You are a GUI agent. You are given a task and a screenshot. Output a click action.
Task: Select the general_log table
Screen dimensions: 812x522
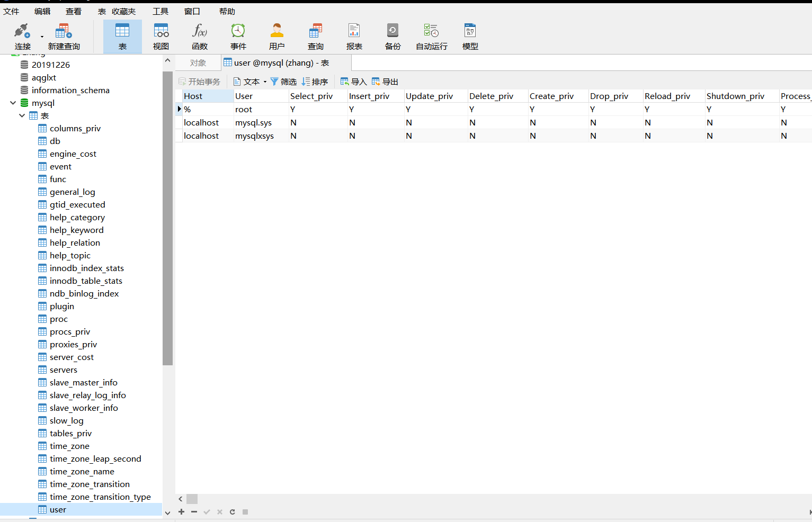pyautogui.click(x=73, y=192)
